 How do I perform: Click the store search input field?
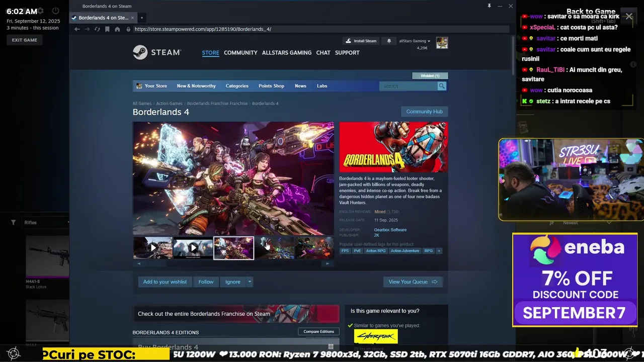click(x=409, y=86)
